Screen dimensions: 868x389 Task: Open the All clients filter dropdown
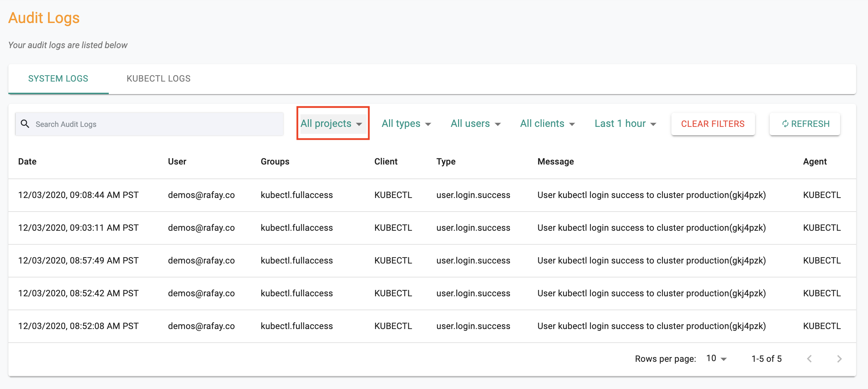click(x=548, y=123)
